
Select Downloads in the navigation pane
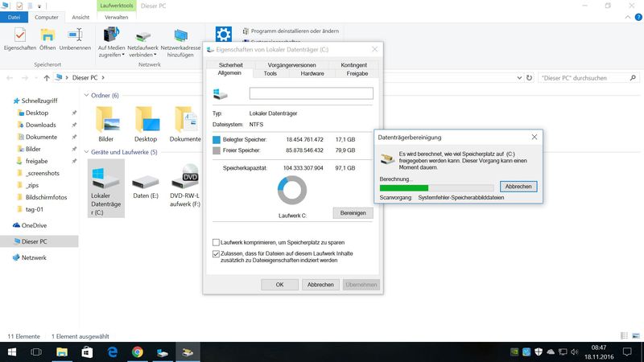pos(41,125)
